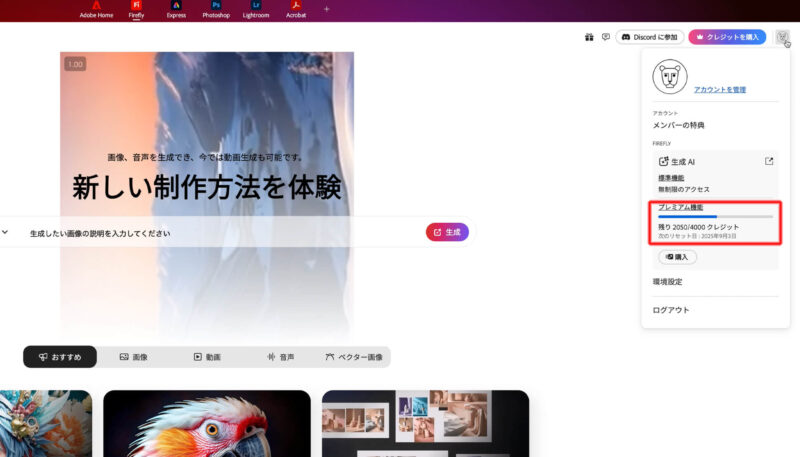Click the 新しい制作方法を体験 headline
This screenshot has height=457, width=800.
click(x=207, y=187)
